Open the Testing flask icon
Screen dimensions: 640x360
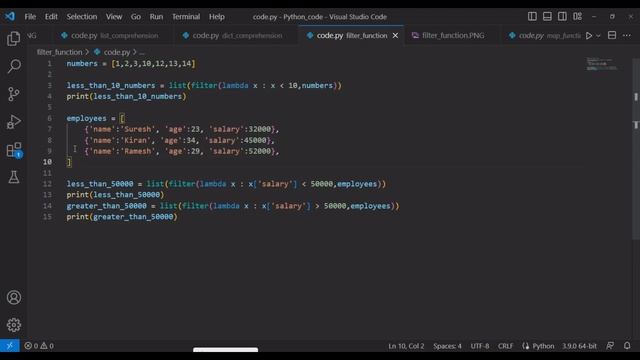(x=13, y=177)
